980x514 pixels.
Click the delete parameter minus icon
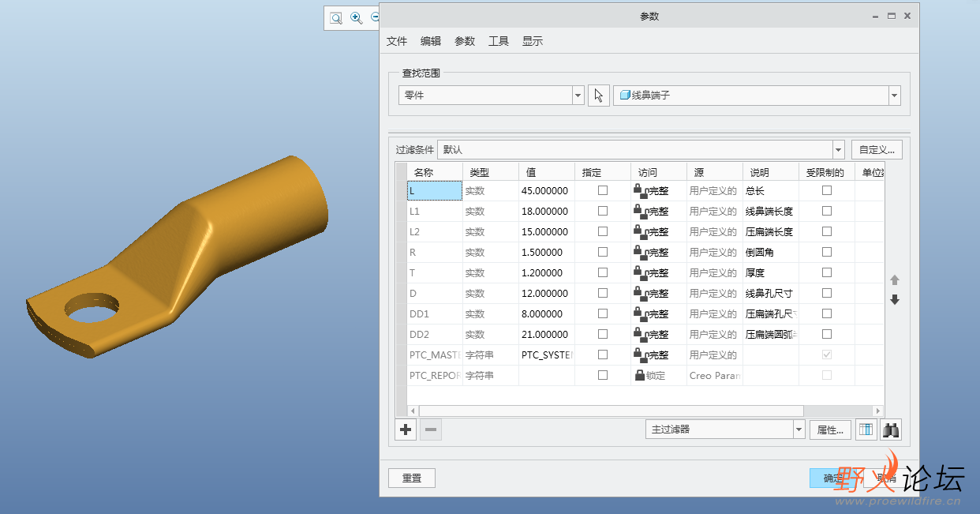click(431, 430)
